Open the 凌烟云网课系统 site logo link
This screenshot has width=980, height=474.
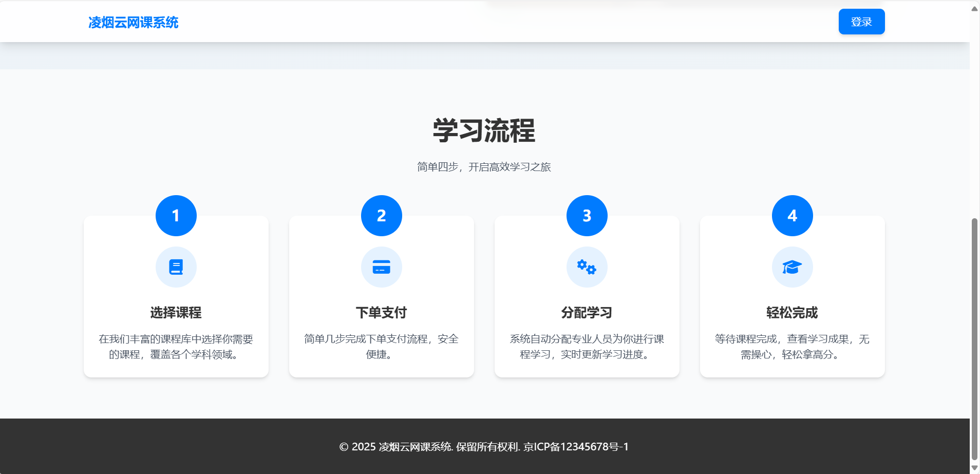[134, 23]
